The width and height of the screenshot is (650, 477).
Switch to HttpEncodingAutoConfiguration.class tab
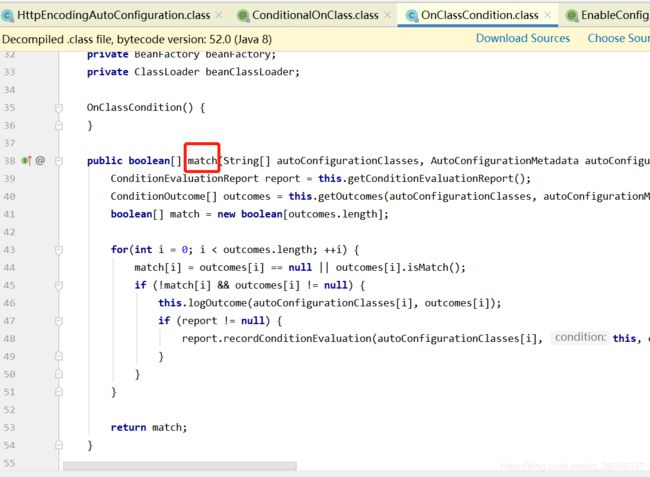pyautogui.click(x=114, y=15)
